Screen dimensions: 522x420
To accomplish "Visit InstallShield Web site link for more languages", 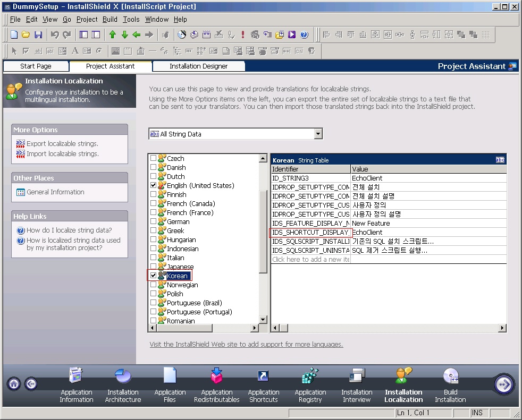I will 246,344.
